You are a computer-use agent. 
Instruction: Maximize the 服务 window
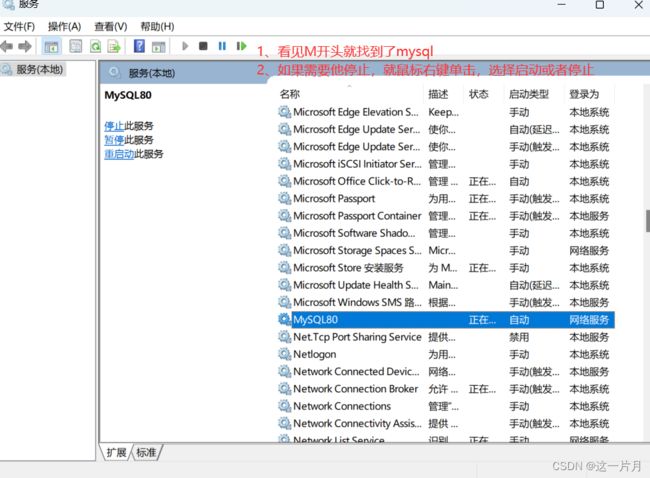599,5
